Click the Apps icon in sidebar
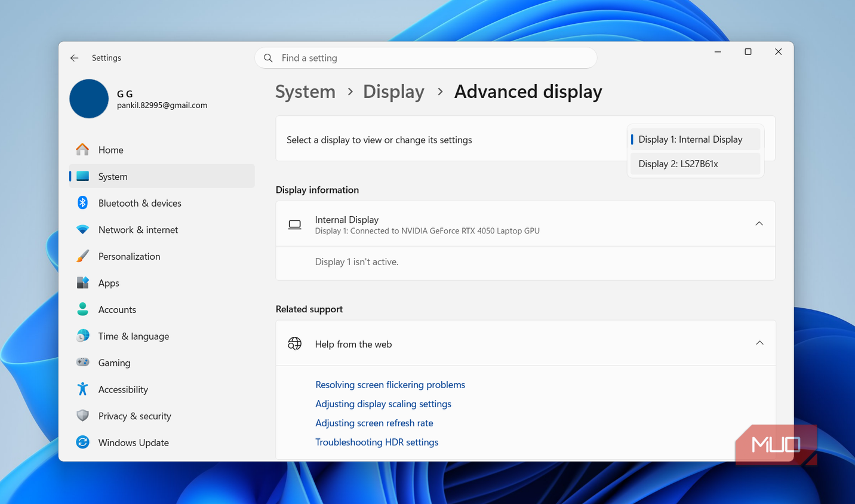 pos(82,282)
